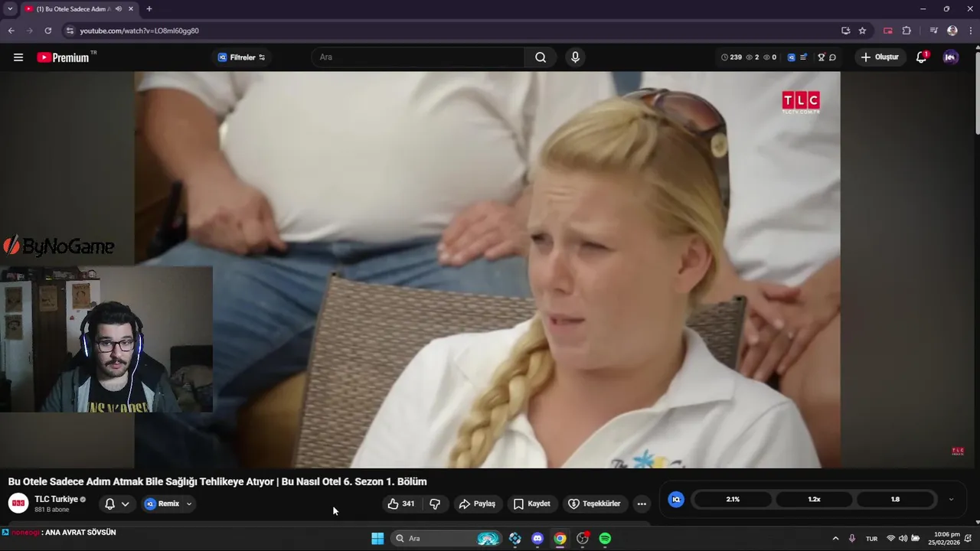Viewport: 980px width, 551px height.
Task: Click the 2.1% vidIQ stat pill
Action: (x=733, y=499)
